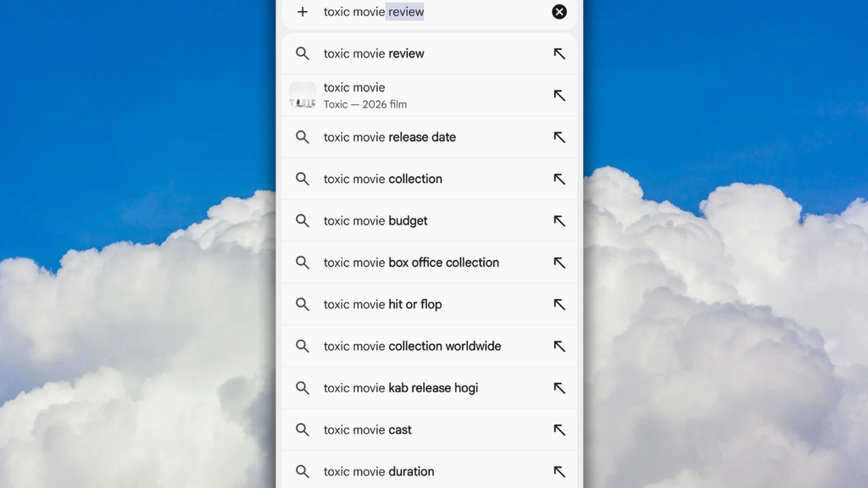Viewport: 868px width, 488px height.
Task: Click search icon beside 'toxic movie release date'
Action: (x=303, y=137)
